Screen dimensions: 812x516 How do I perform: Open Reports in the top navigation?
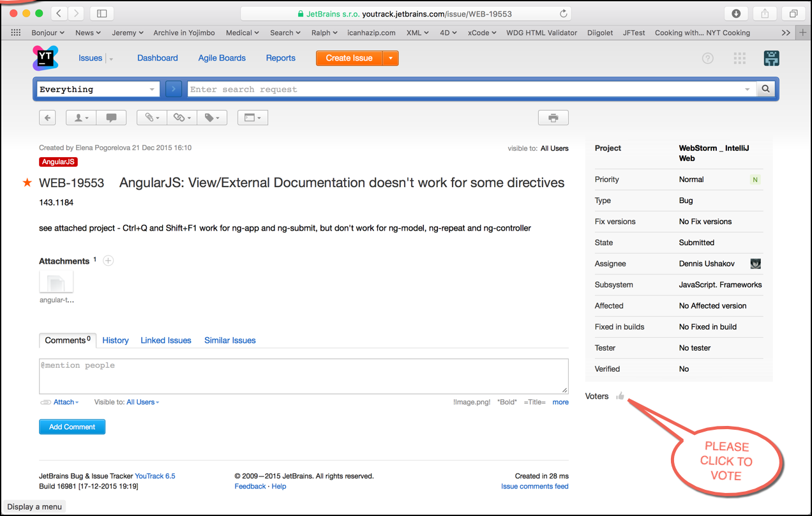281,58
